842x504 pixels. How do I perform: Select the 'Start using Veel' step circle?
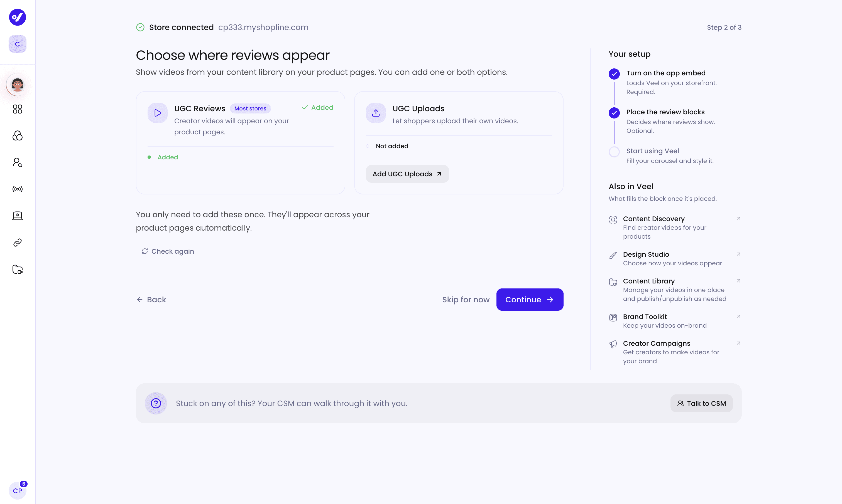coord(614,152)
